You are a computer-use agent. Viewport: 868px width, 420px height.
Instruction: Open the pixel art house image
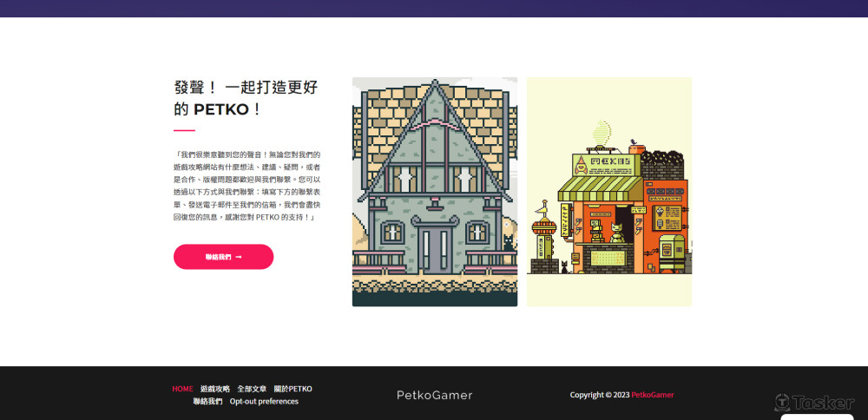pyautogui.click(x=434, y=191)
